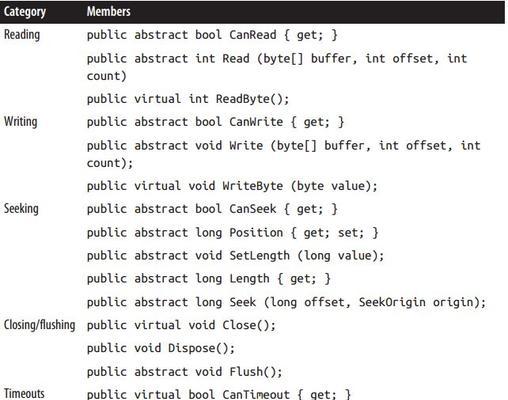Click the CanSeek property line

click(212, 209)
